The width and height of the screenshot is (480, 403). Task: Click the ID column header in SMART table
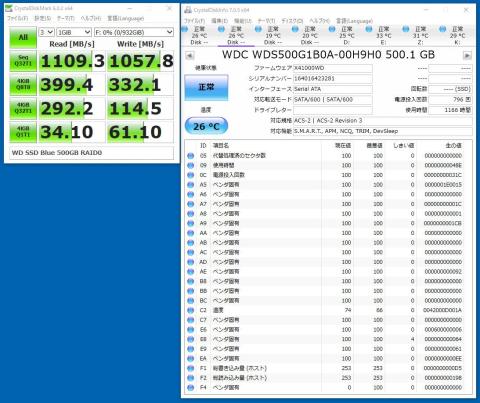(203, 146)
